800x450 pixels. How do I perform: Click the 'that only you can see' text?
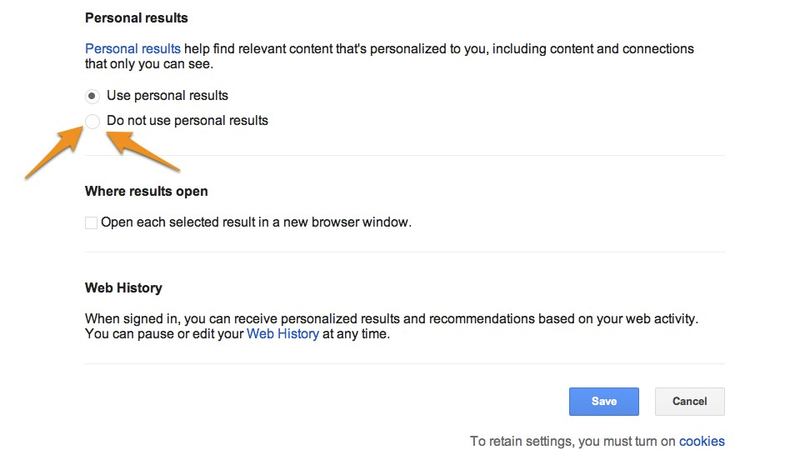pos(149,64)
